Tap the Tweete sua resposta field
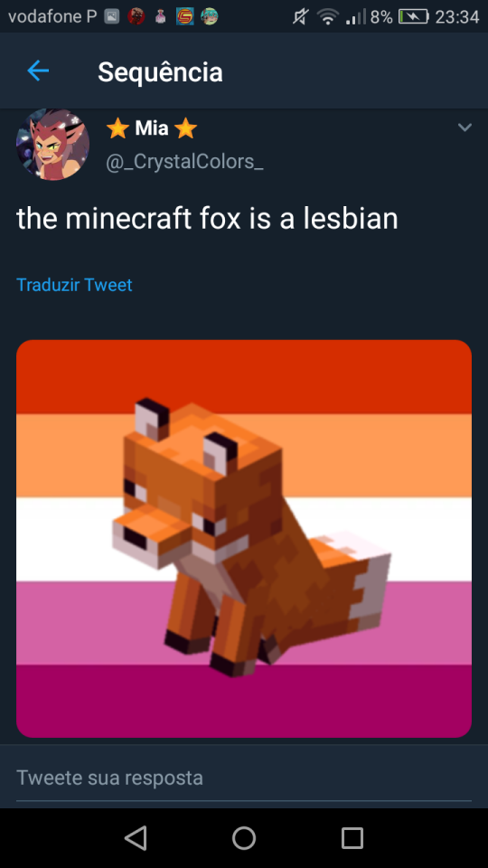This screenshot has width=488, height=868. (244, 778)
